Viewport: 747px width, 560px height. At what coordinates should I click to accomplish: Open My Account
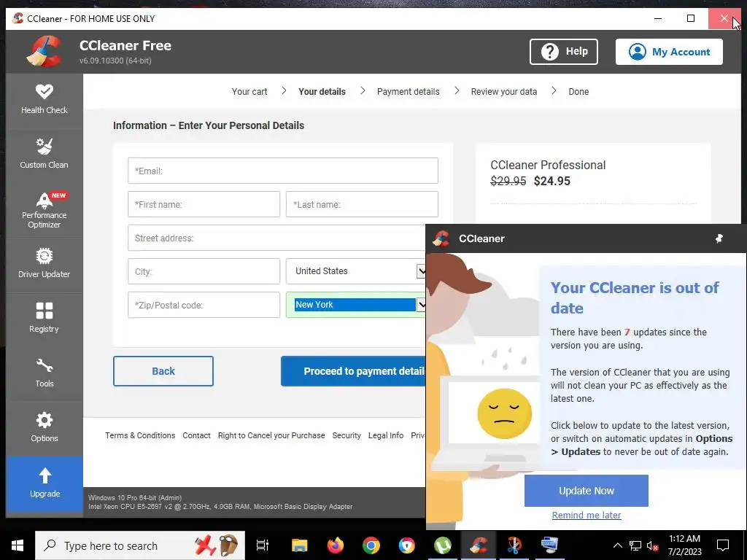pos(669,52)
